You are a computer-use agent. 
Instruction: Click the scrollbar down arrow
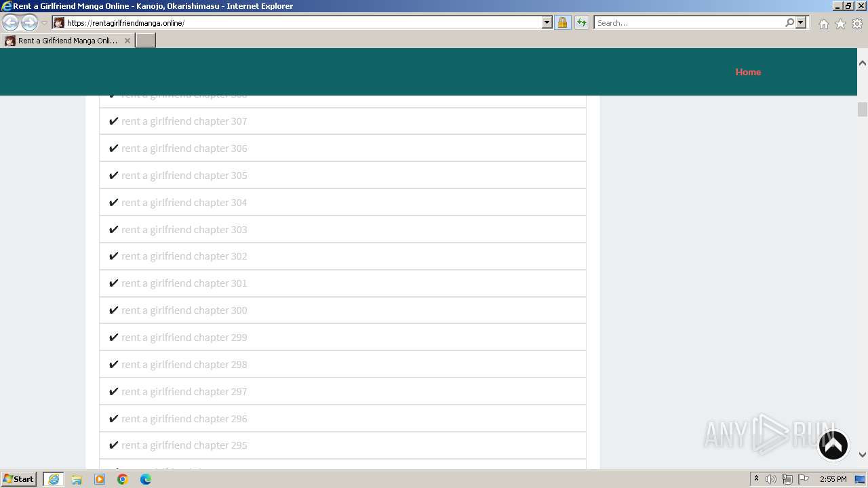click(863, 455)
